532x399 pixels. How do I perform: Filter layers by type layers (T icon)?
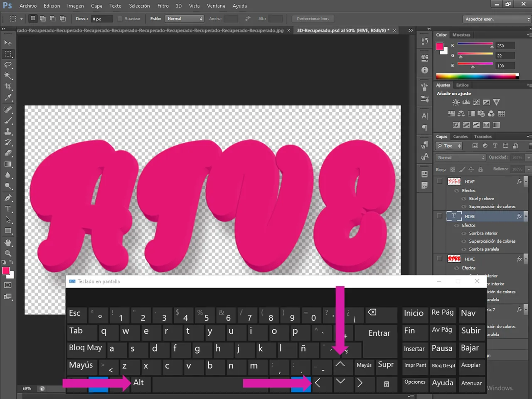pos(495,146)
